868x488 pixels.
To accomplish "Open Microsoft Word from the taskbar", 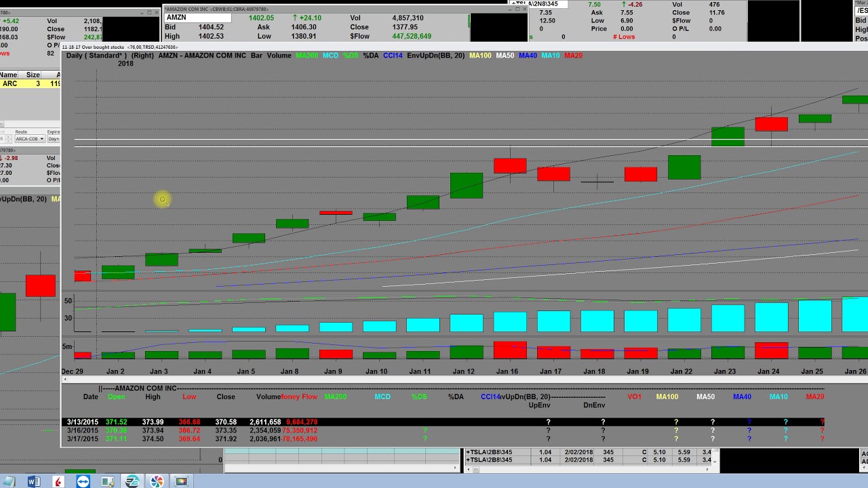I will point(34,481).
